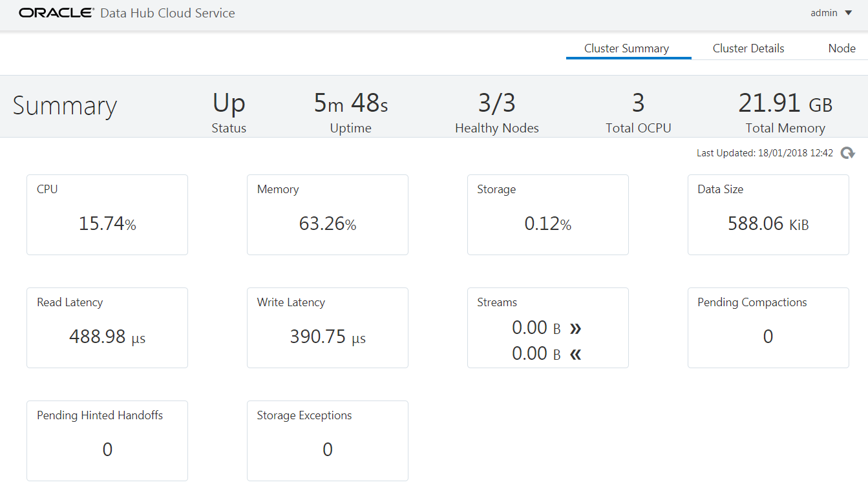Select the Cluster Summary tab

(626, 48)
